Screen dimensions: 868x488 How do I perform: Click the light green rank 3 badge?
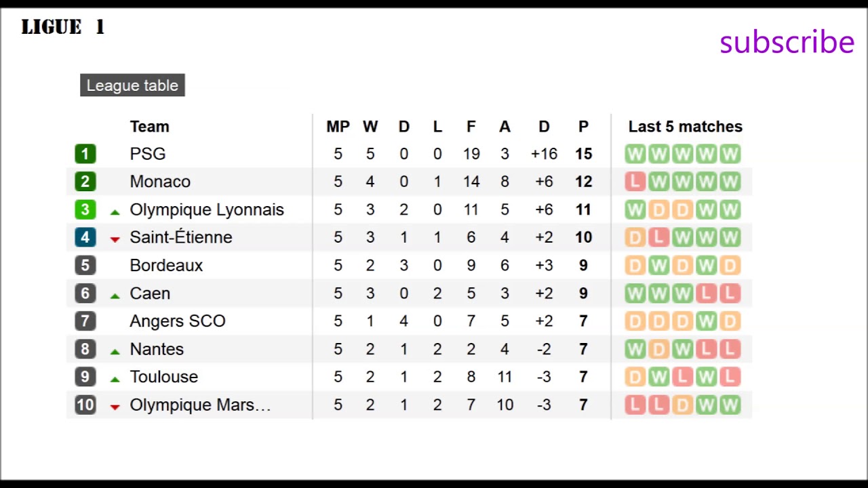(x=85, y=209)
